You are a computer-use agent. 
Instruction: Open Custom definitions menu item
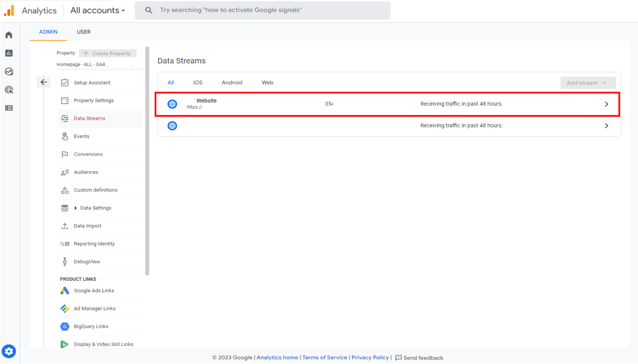point(100,190)
